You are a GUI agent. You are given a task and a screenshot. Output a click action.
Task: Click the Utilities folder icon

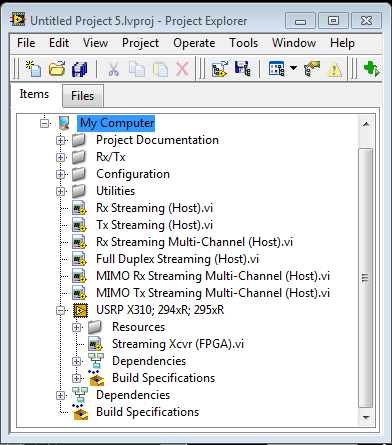tap(79, 191)
